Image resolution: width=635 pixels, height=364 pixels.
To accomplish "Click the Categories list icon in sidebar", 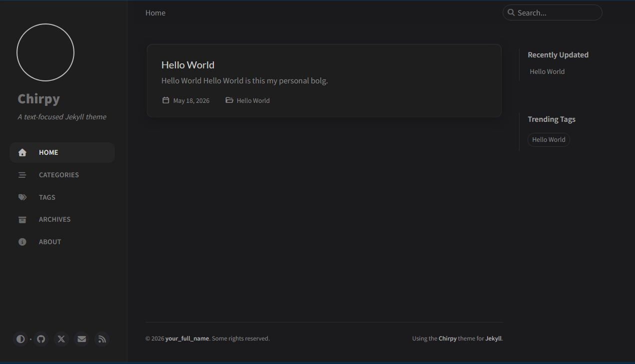I will point(22,175).
